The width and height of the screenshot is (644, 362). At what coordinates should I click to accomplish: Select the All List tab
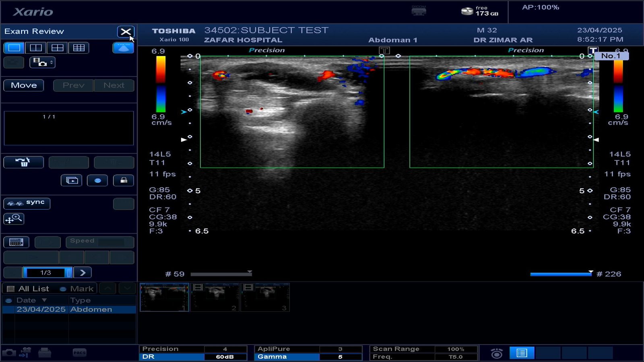point(28,289)
